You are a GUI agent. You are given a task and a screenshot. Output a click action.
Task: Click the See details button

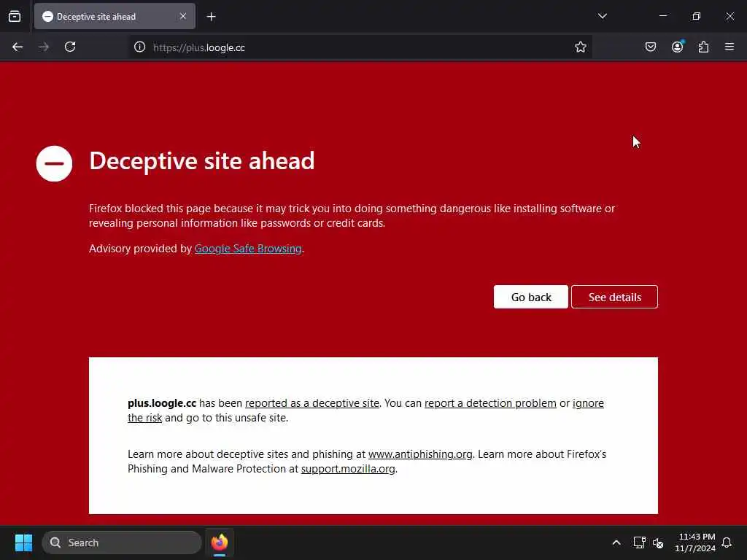[x=614, y=297]
